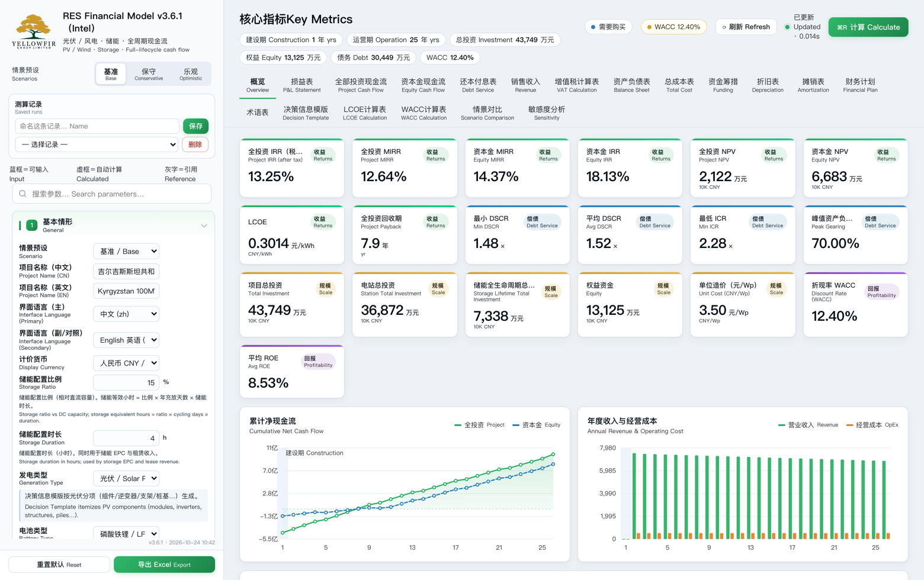Select the Optimistic scenario preset

pos(191,74)
